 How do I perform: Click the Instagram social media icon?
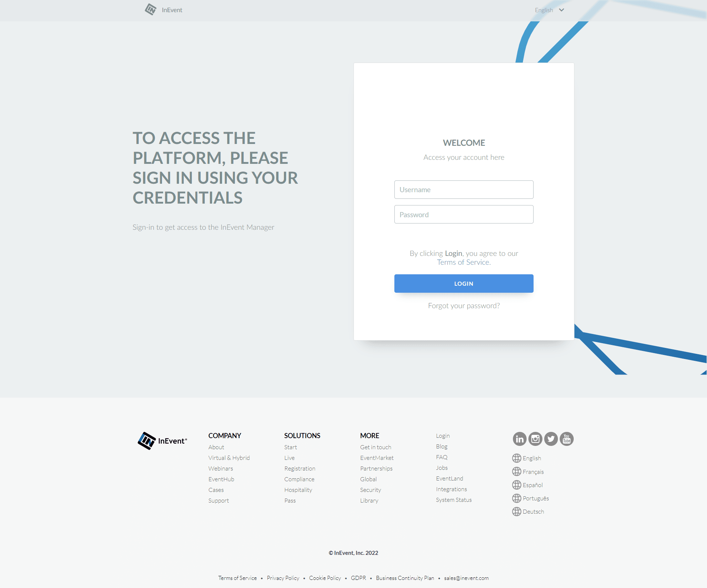pos(535,439)
